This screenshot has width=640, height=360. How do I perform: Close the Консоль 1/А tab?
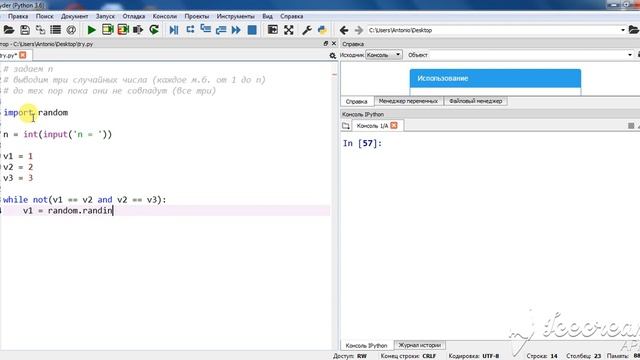point(394,125)
